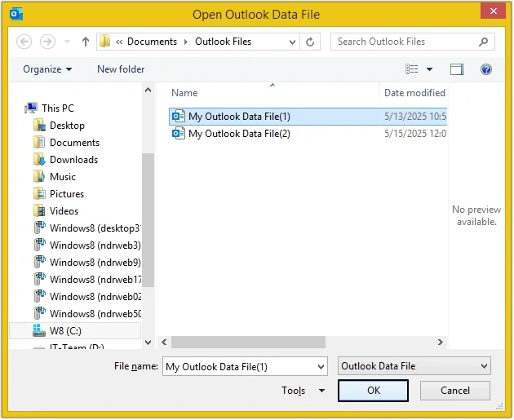Screen dimensions: 514x420
Task: Click file list horizontal scroll left arrow
Action: pos(164,343)
